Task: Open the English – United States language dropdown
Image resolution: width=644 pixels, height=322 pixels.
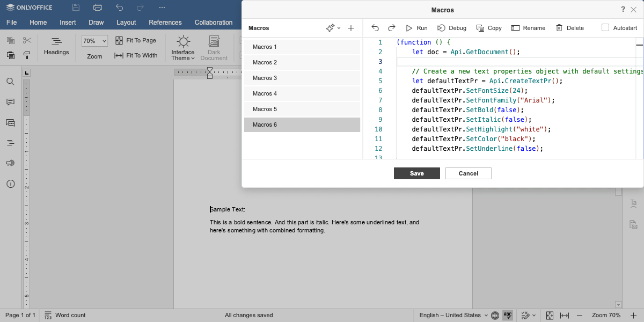Action: coord(453,315)
